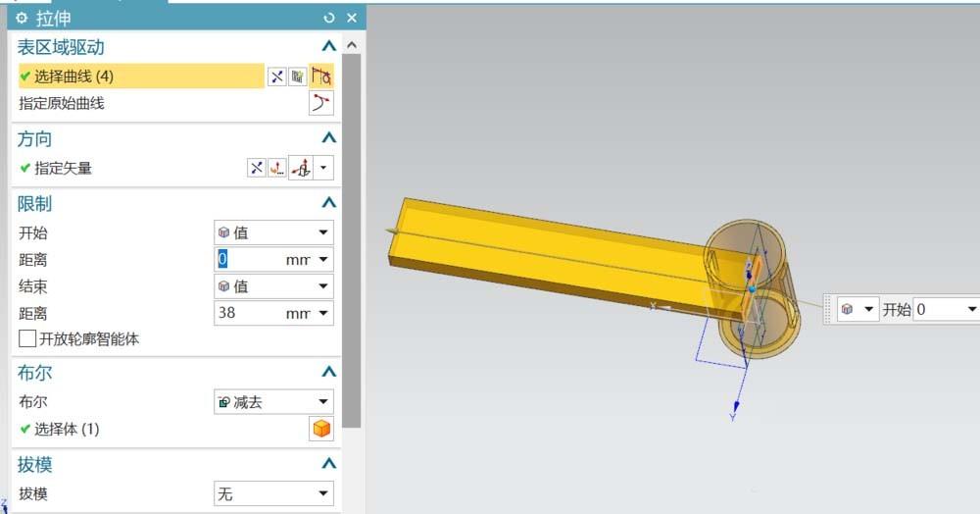Click the start 距离 input field showing 0
The height and width of the screenshot is (514, 980).
pyautogui.click(x=250, y=260)
